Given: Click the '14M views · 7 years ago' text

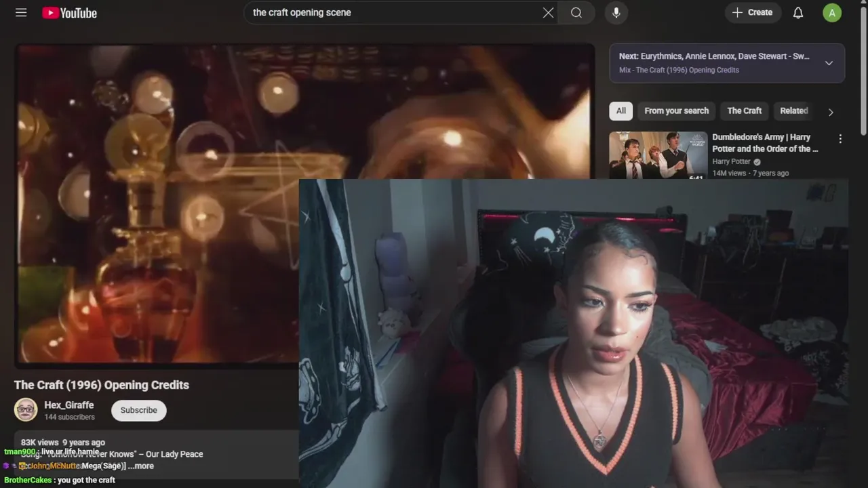Looking at the screenshot, I should coord(750,173).
